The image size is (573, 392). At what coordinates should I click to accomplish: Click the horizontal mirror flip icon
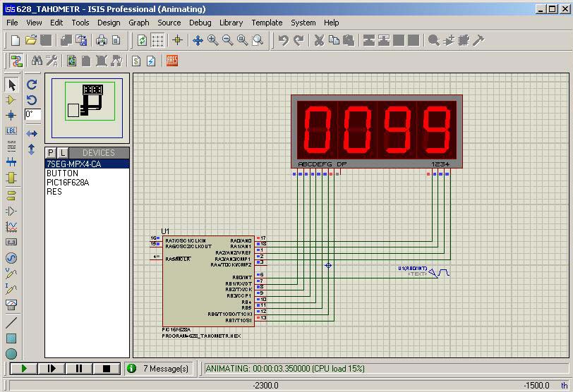click(32, 133)
